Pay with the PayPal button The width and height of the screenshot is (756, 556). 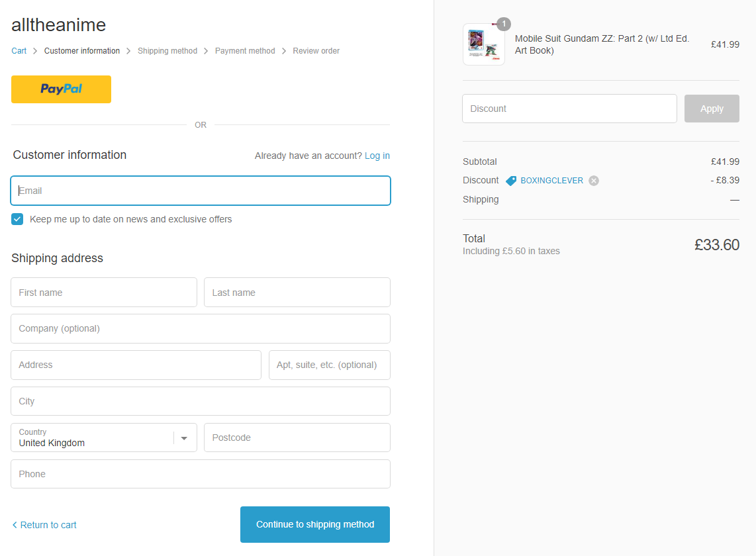click(x=61, y=89)
